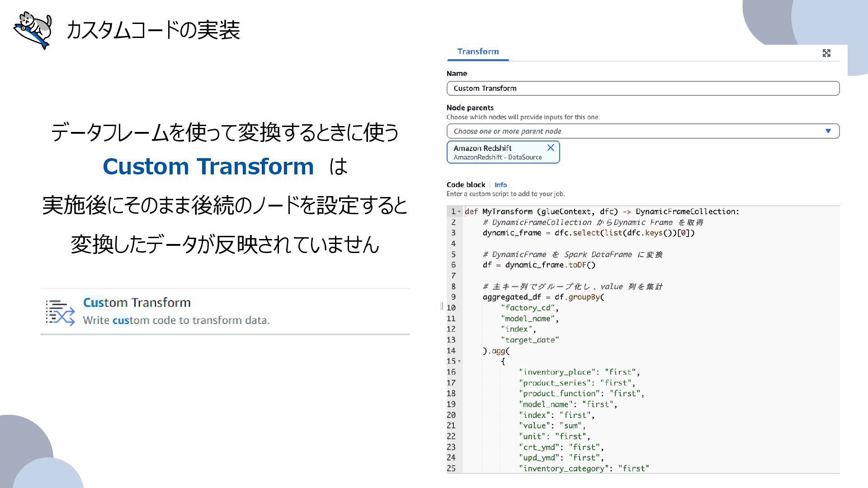Image resolution: width=868 pixels, height=488 pixels.
Task: Click line 9 in the code editor
Action: tap(542, 297)
